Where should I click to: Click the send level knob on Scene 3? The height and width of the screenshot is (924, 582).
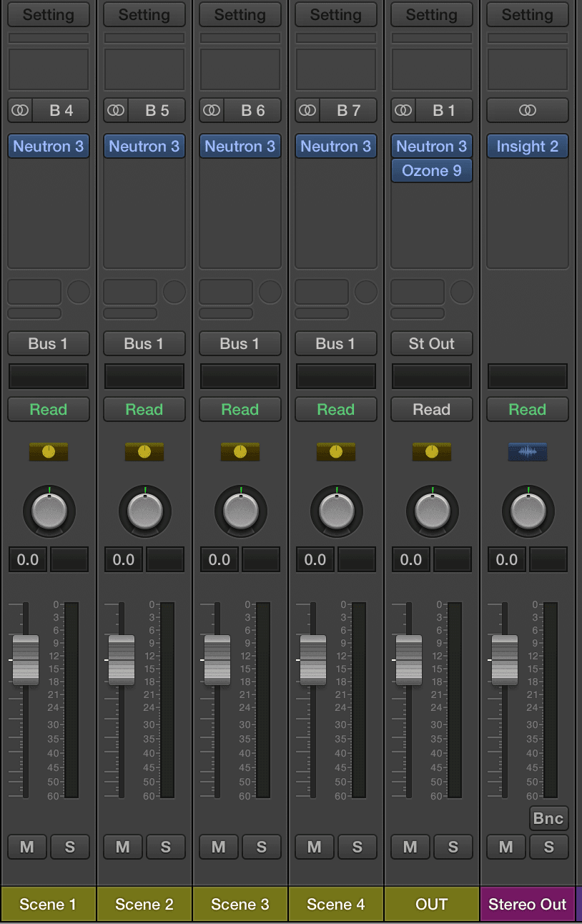pos(270,292)
